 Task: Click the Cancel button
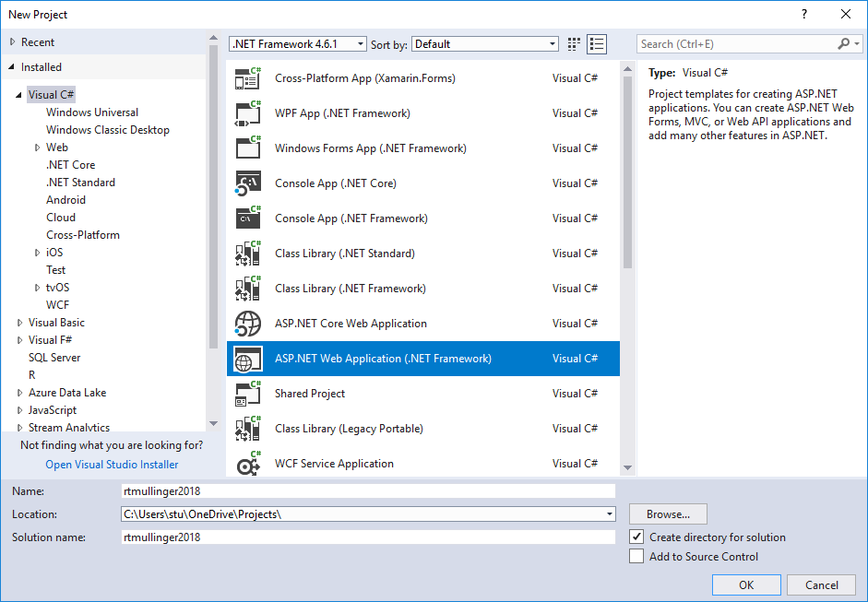coord(822,584)
